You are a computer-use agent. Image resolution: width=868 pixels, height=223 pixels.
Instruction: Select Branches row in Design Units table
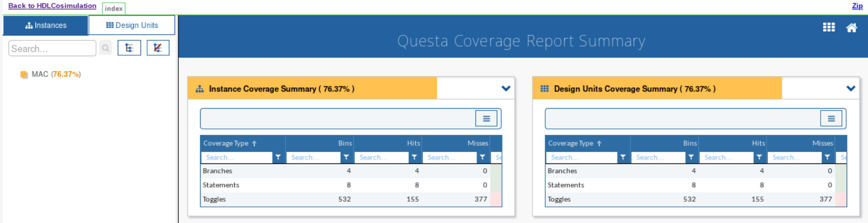click(696, 171)
